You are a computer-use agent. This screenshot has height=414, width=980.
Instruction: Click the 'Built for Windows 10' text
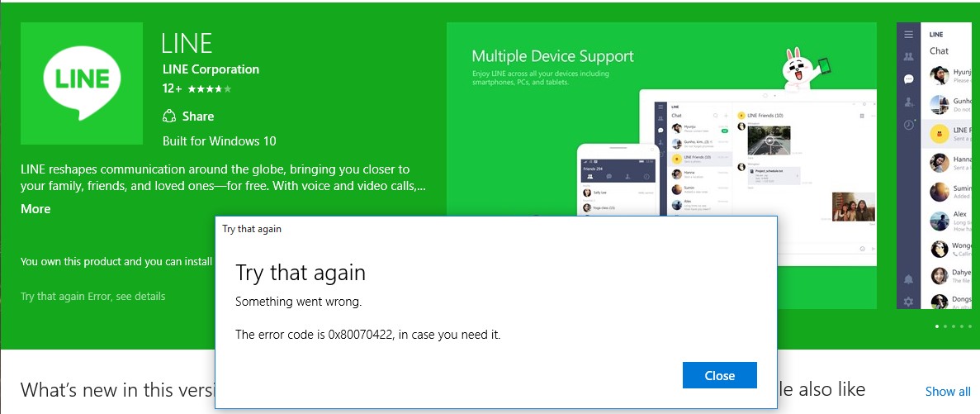(x=220, y=140)
